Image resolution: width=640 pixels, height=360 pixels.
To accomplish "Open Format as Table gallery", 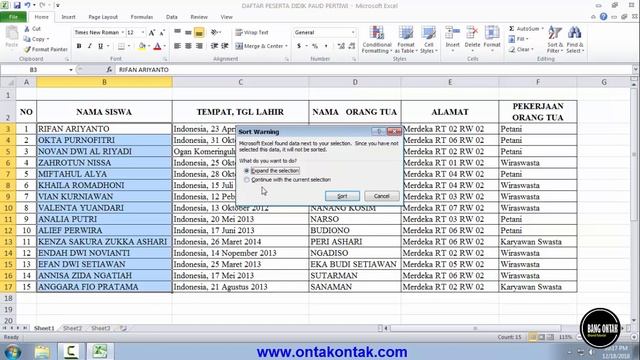I will [x=406, y=39].
